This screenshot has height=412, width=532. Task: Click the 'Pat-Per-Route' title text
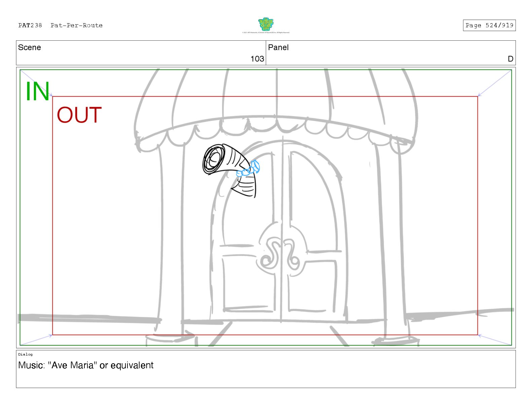[76, 25]
